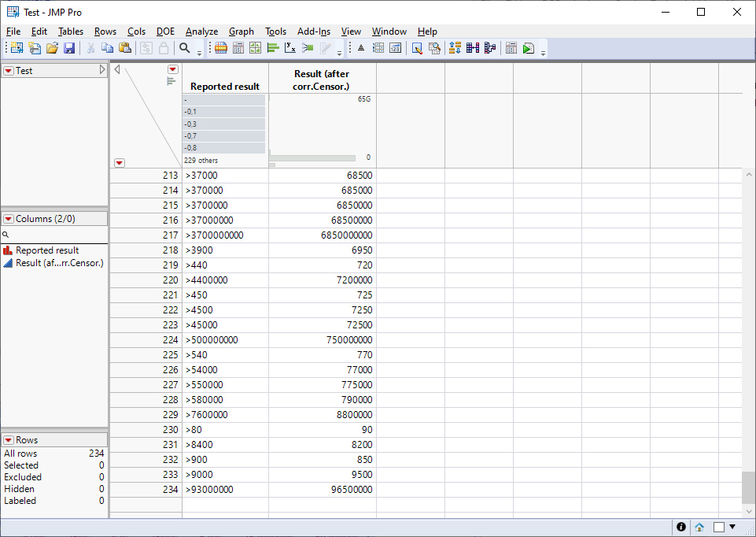Open the Analyze menu
Viewport: 756px width, 537px height.
point(201,31)
